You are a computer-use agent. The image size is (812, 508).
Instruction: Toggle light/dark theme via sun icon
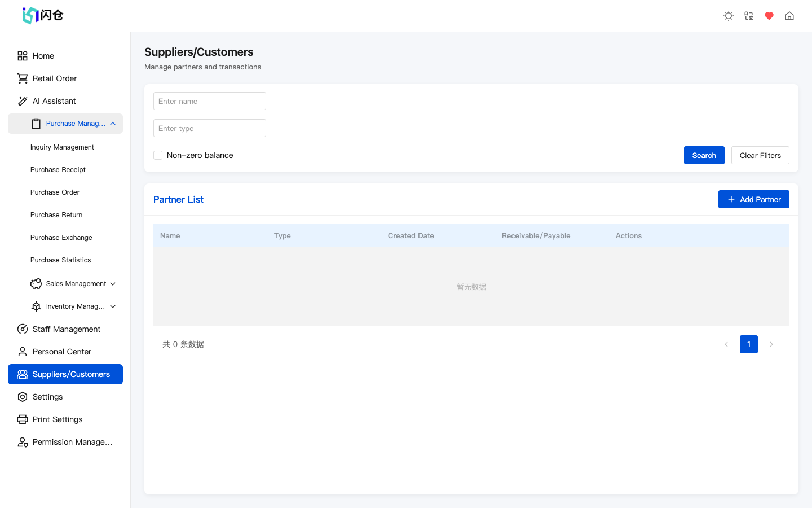[x=728, y=16]
